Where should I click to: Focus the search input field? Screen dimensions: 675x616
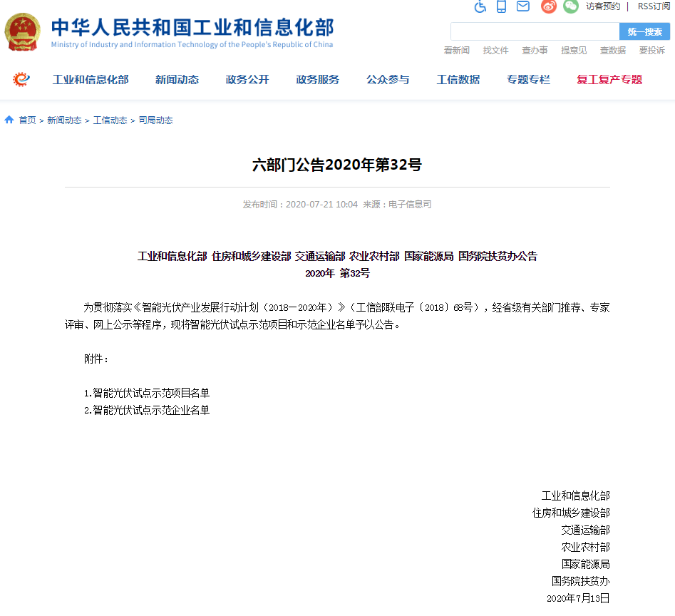[x=535, y=31]
